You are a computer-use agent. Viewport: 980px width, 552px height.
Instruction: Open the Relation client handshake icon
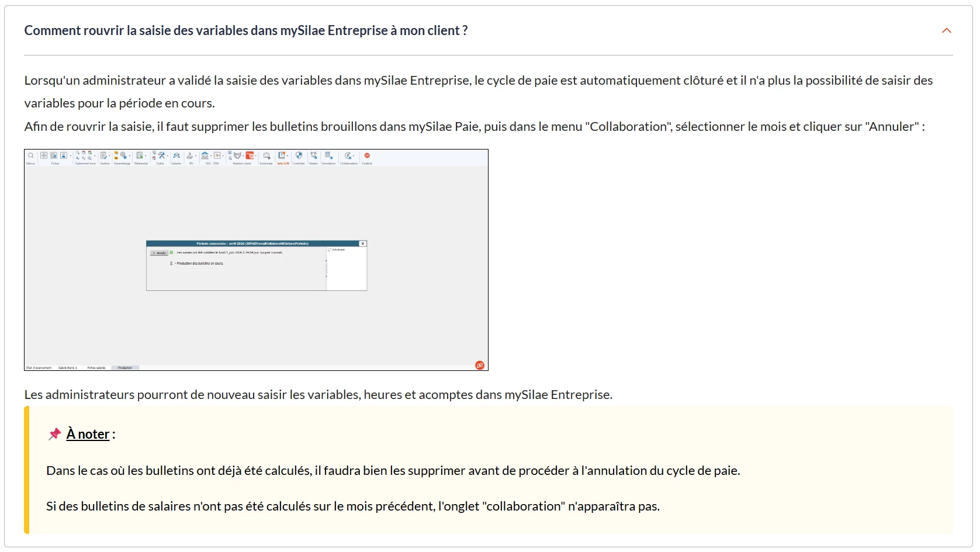(x=237, y=155)
